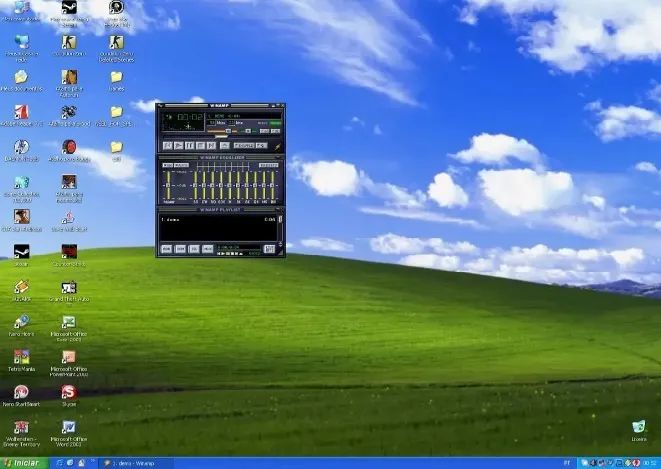The image size is (661, 469).
Task: Select the Steam desktop shortcut
Action: (21, 255)
